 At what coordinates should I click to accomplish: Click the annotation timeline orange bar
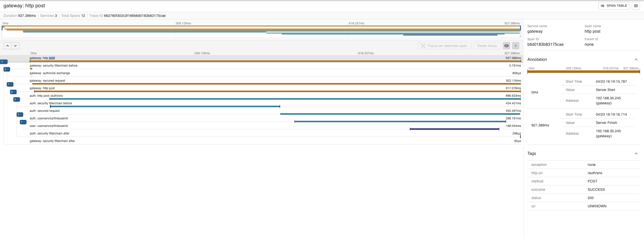[583, 72]
